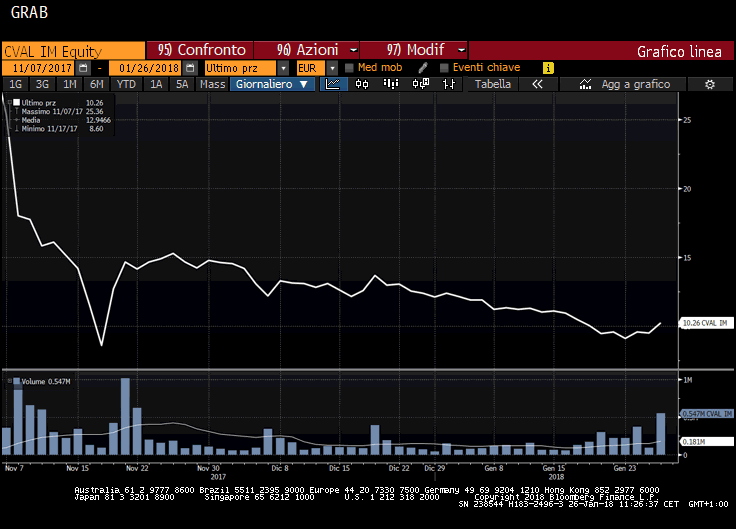The height and width of the screenshot is (529, 736).
Task: Open chart settings gear
Action: pyautogui.click(x=710, y=84)
